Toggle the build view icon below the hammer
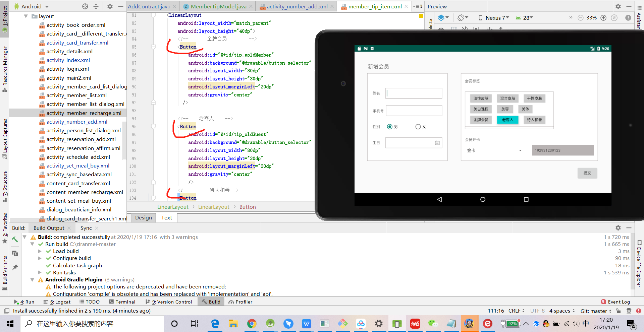 (x=15, y=253)
